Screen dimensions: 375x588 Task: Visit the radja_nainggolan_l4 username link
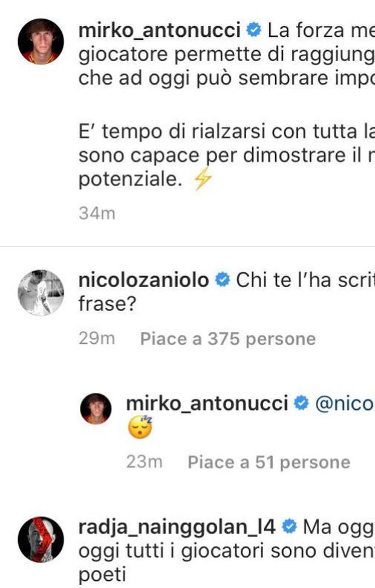pos(177,528)
